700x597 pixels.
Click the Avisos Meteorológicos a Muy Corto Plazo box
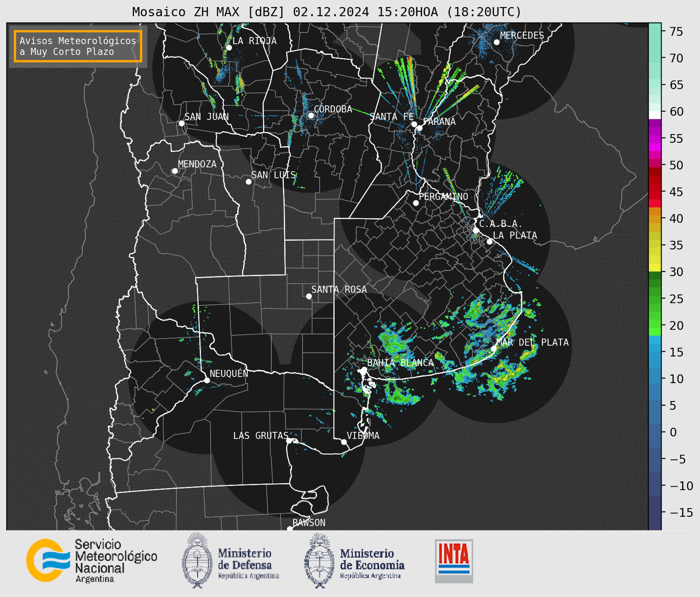point(78,46)
